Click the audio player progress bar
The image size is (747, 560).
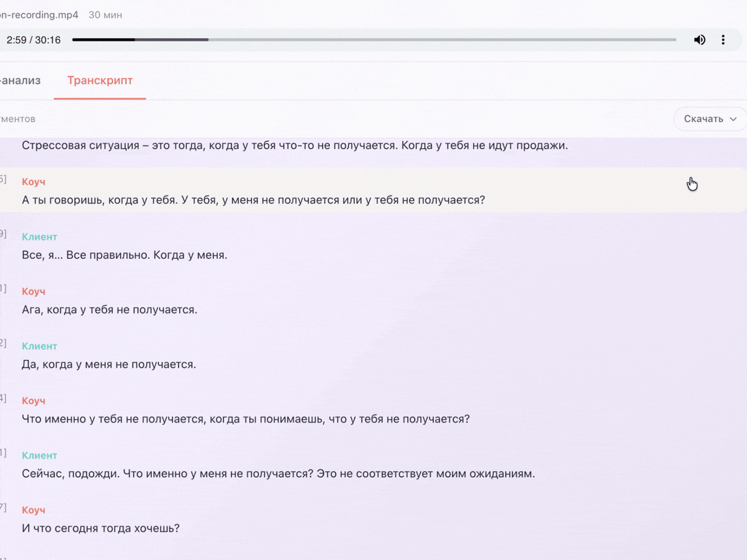tap(374, 40)
